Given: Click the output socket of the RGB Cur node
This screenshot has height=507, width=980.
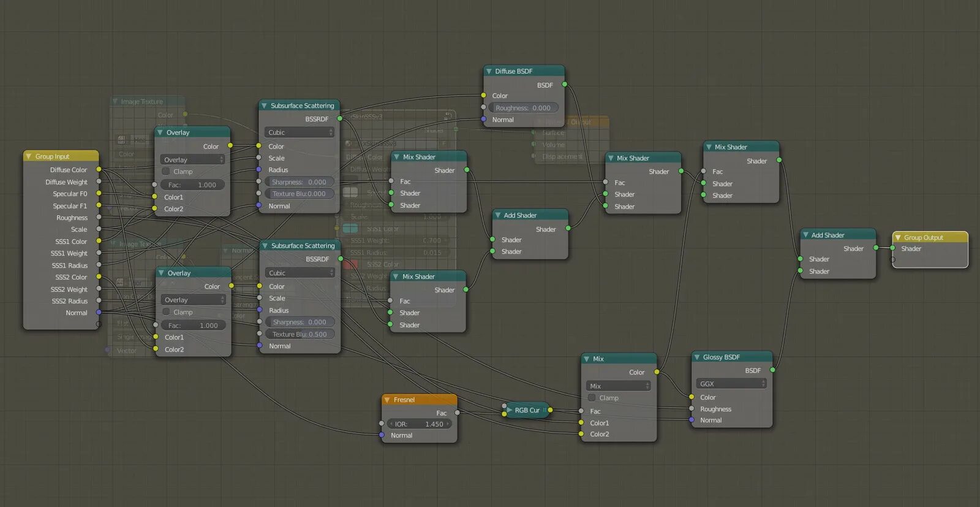Looking at the screenshot, I should (550, 410).
